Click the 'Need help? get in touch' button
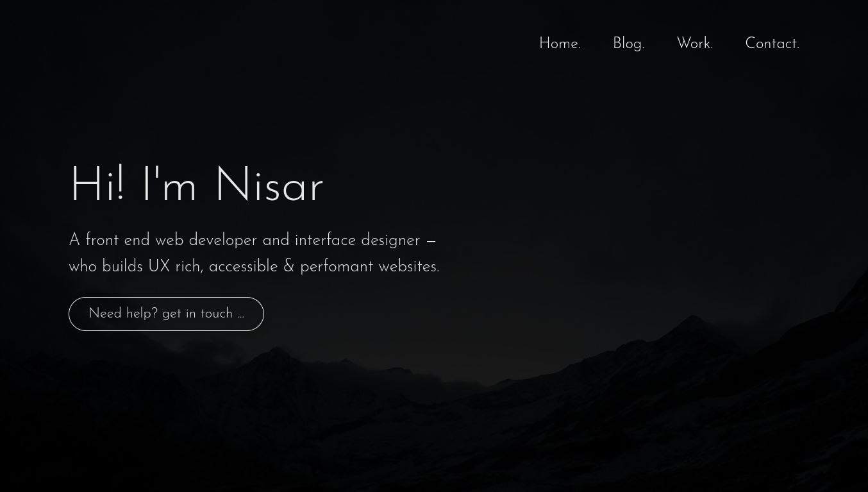This screenshot has width=868, height=492. [166, 314]
